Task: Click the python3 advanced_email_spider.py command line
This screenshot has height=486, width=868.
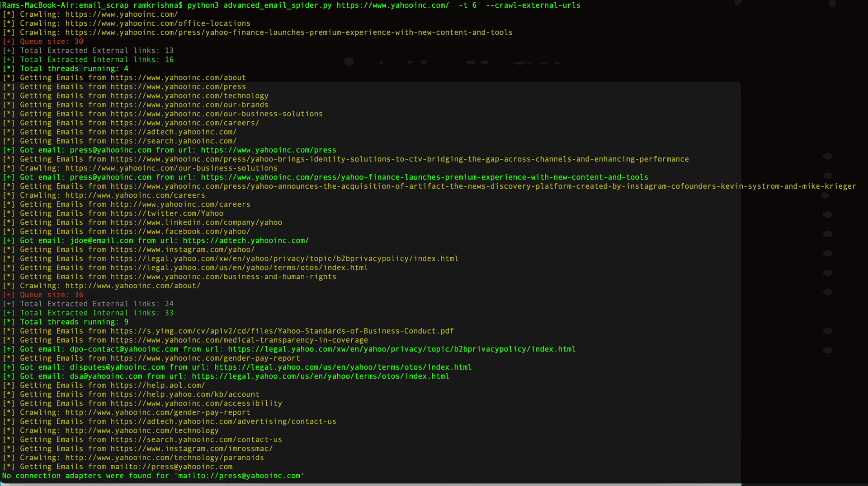Action: tap(291, 5)
